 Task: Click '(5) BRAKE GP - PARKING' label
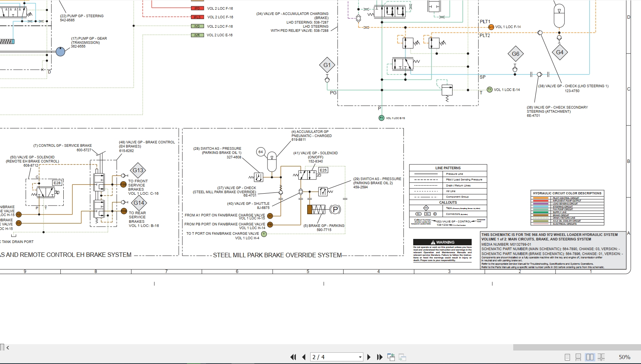pyautogui.click(x=324, y=226)
